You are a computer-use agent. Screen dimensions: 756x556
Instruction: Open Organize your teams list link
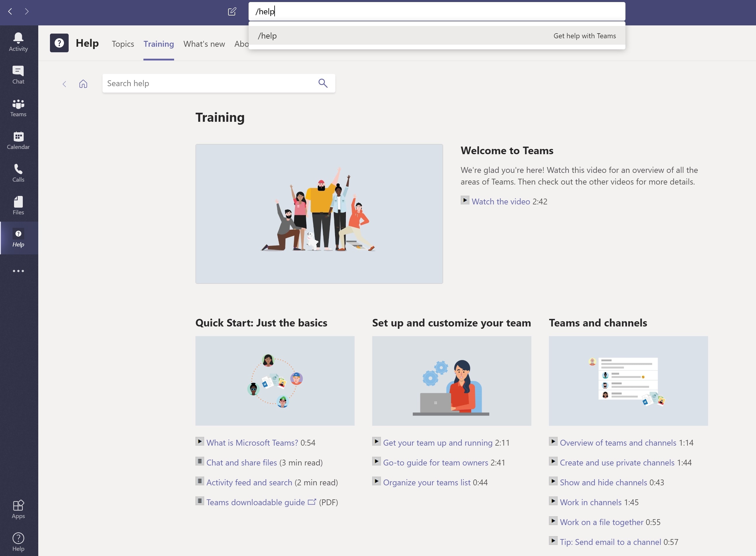[x=427, y=482]
